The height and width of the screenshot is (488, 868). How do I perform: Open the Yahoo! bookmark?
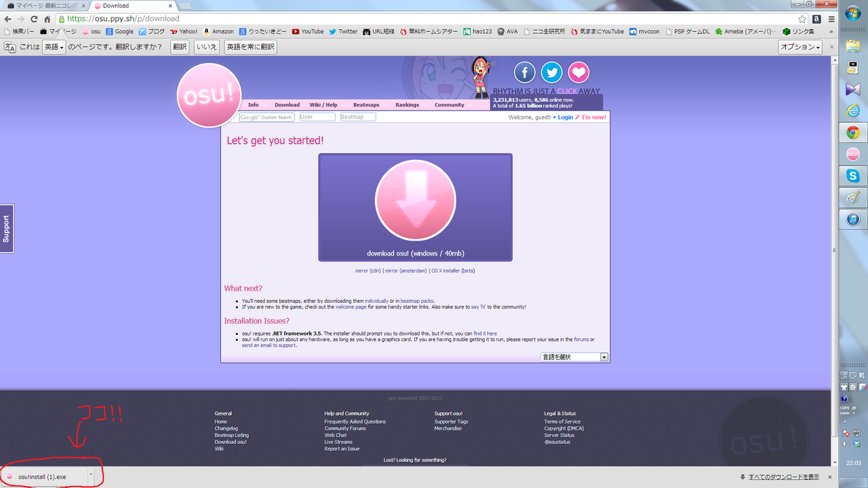point(184,31)
